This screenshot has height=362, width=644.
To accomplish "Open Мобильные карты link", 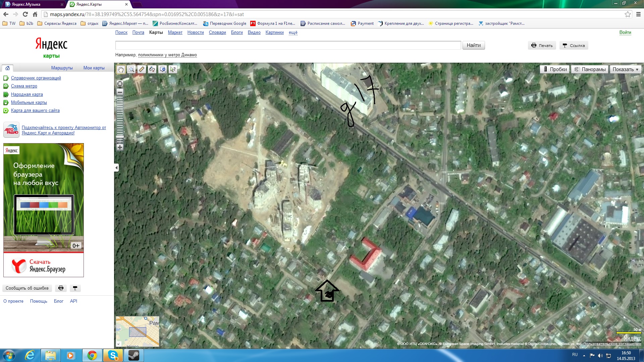I will click(x=29, y=103).
